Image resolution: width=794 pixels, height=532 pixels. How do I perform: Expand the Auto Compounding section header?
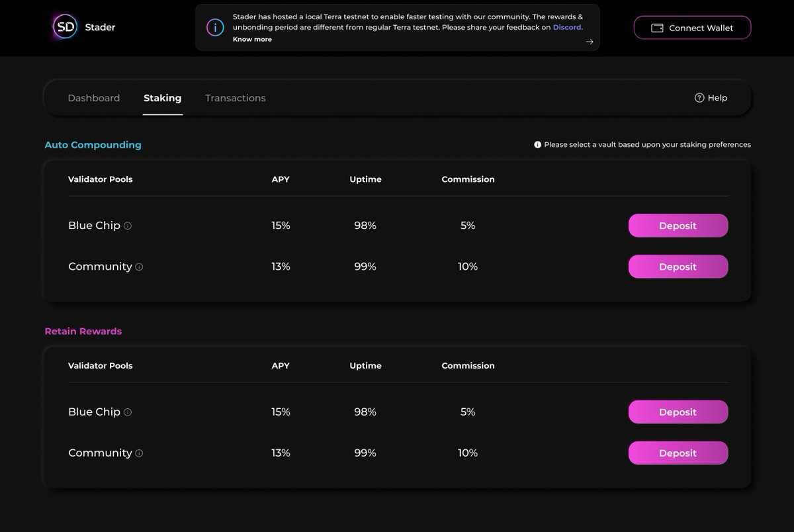93,144
